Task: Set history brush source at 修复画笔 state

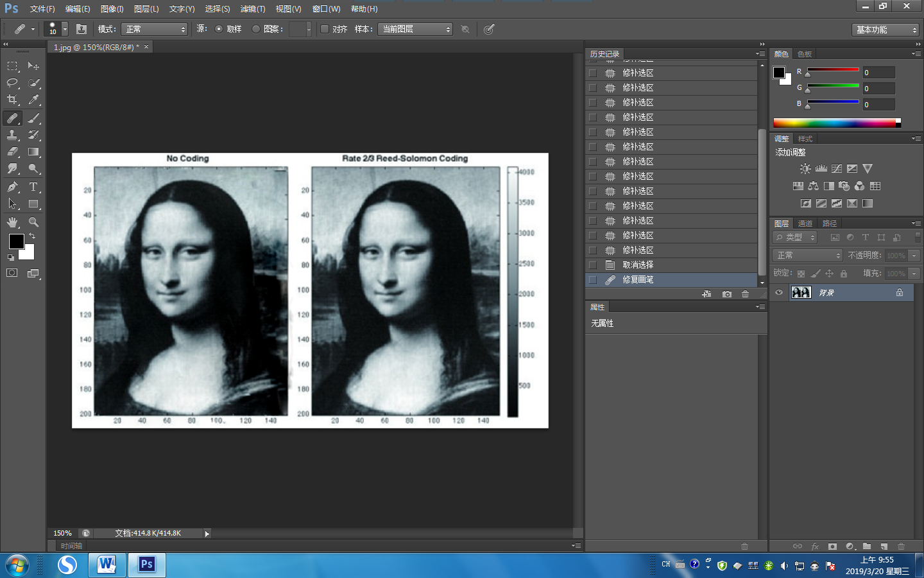Action: 593,280
